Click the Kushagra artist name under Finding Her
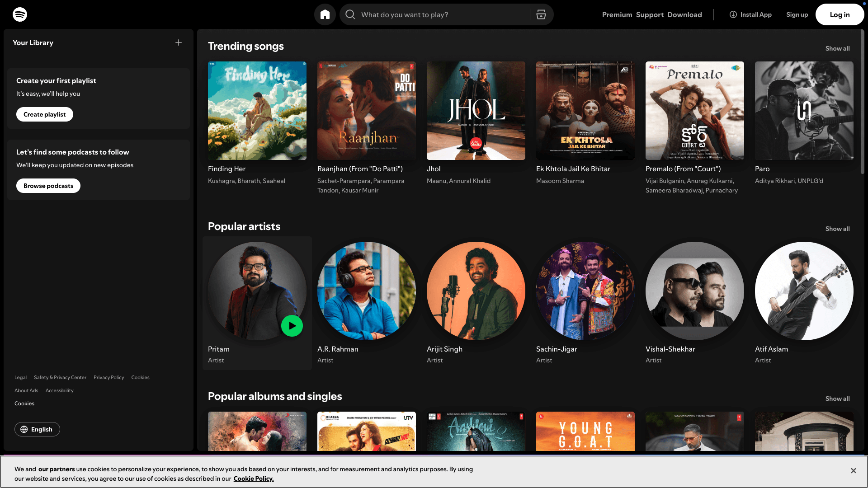 [221, 181]
